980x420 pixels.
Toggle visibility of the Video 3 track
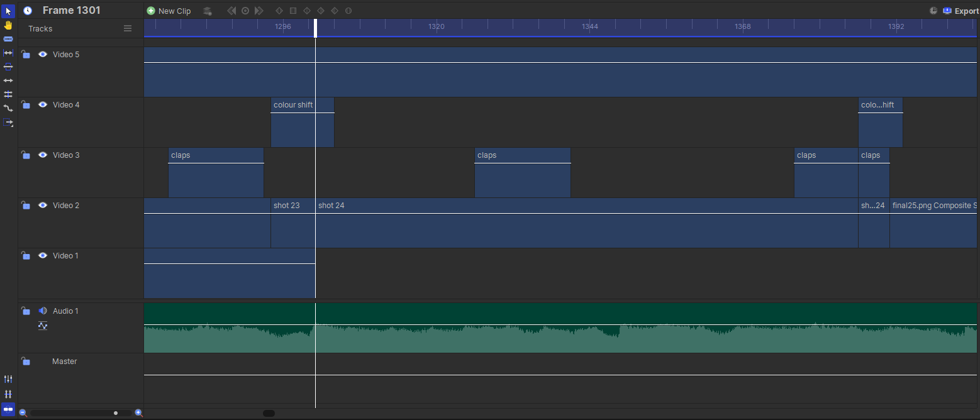click(x=43, y=155)
